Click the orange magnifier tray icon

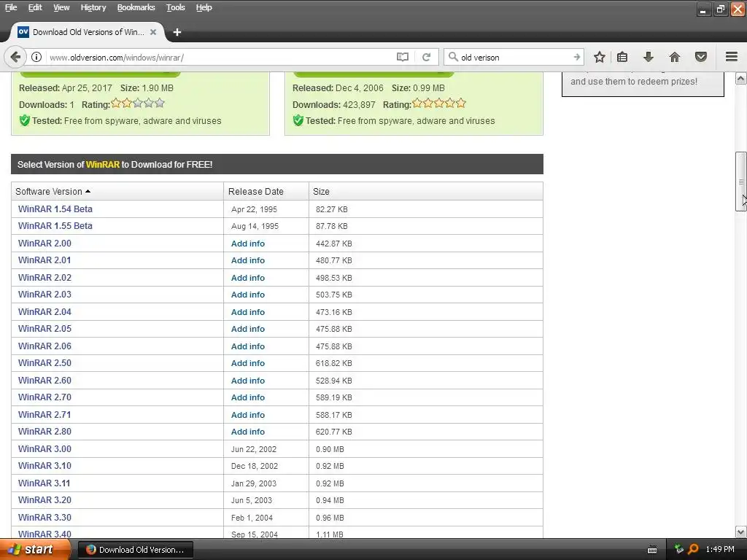693,549
